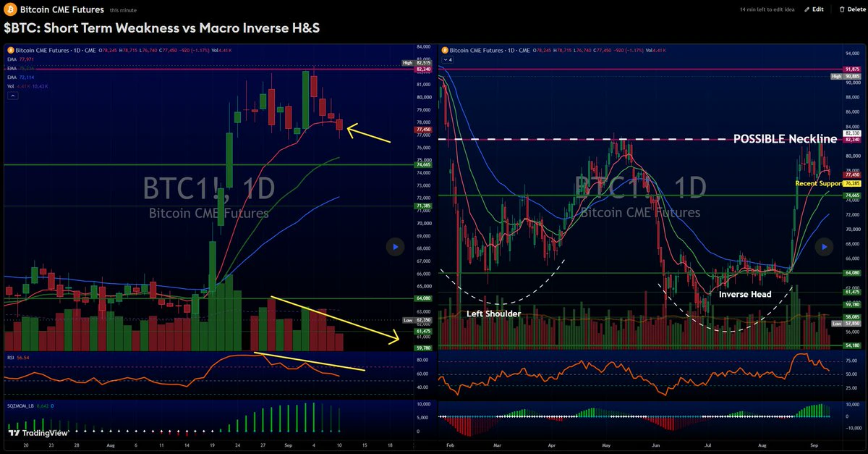Open the Bitcoin CME Futures symbol link in header
The width and height of the screenshot is (868, 454).
pos(61,10)
